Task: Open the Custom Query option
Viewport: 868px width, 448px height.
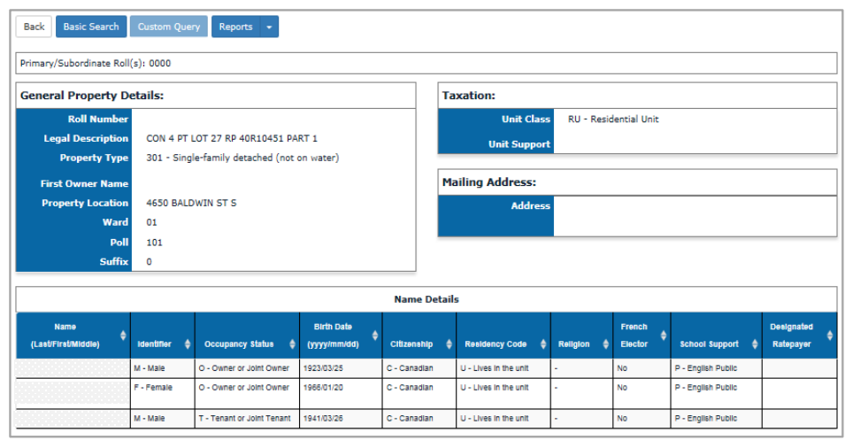Action: (x=169, y=27)
